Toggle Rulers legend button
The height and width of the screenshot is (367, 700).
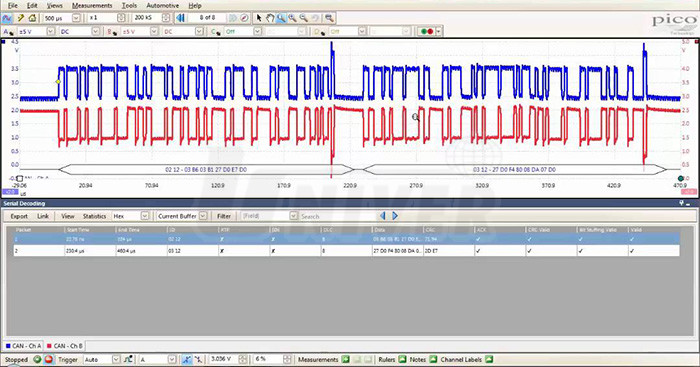[x=402, y=359]
